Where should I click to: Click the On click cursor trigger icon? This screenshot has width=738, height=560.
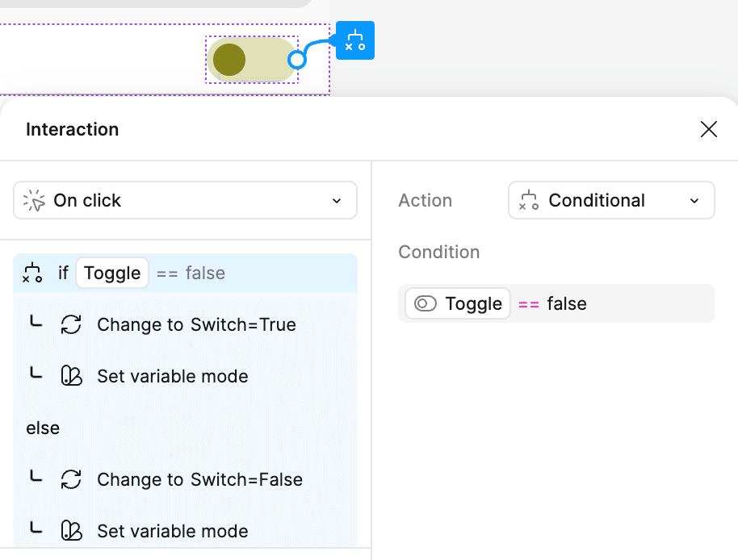34,200
